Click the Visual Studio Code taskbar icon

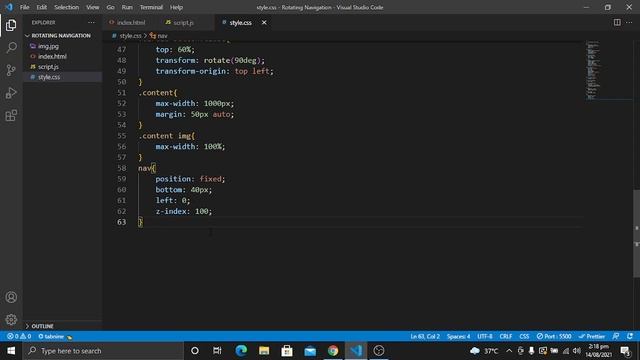(x=356, y=351)
